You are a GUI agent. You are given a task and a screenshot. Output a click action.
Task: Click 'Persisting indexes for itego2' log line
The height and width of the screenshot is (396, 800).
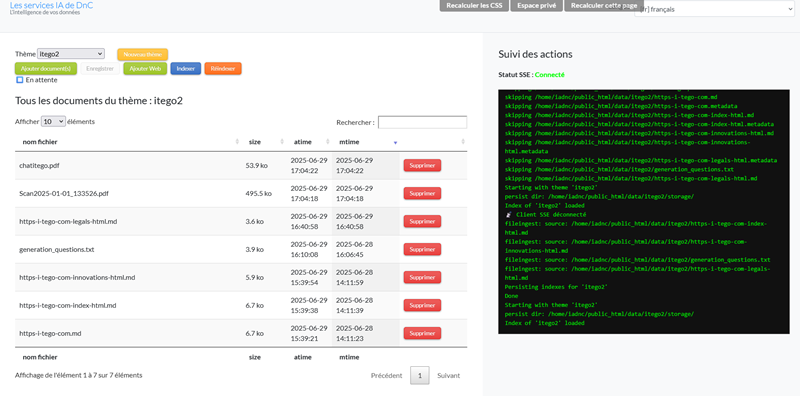pyautogui.click(x=556, y=287)
